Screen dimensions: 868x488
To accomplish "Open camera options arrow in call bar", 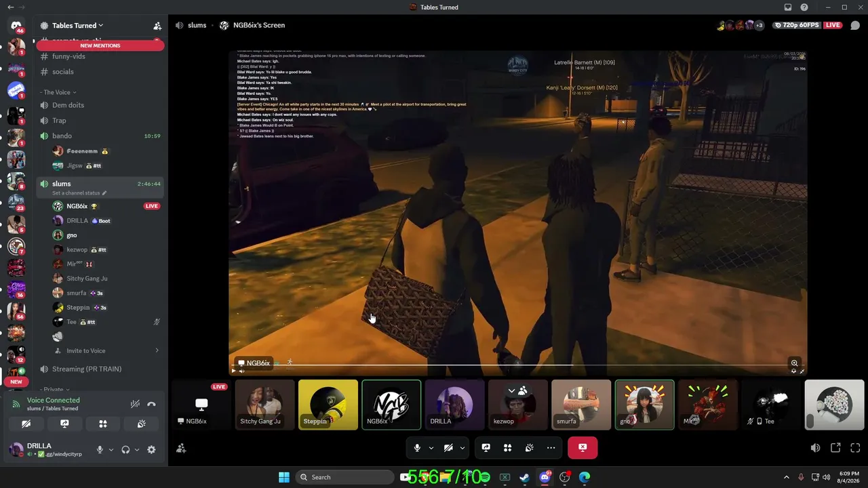I will [462, 447].
